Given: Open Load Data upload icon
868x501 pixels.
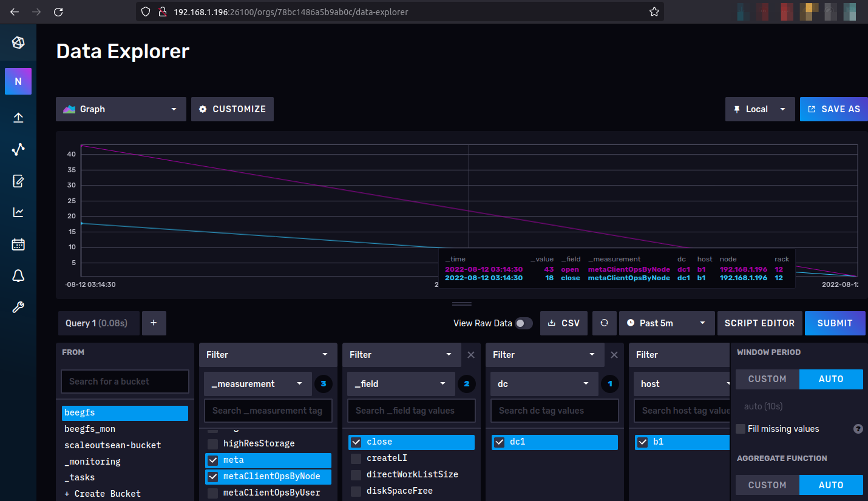Looking at the screenshot, I should pos(18,118).
